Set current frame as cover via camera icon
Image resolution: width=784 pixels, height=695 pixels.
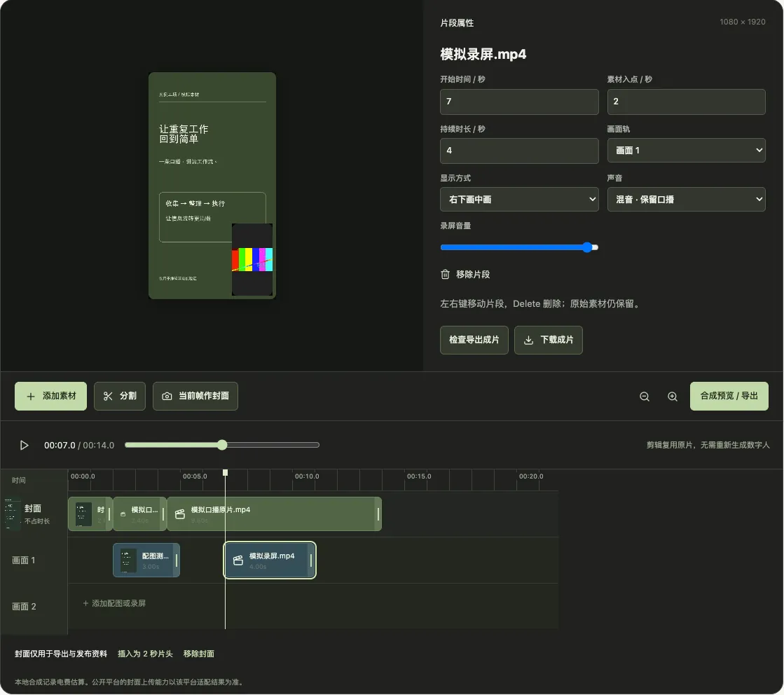tap(195, 396)
